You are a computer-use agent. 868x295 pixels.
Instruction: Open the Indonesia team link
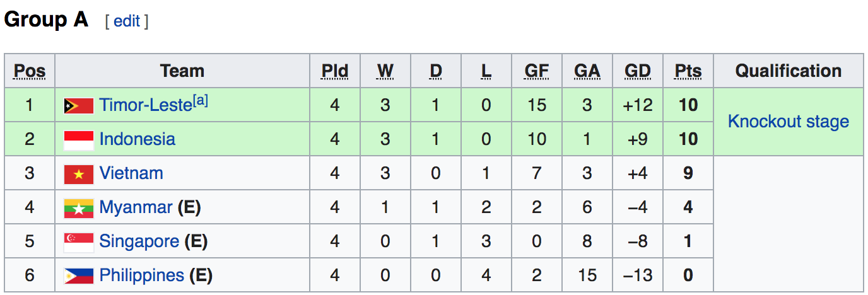point(138,139)
